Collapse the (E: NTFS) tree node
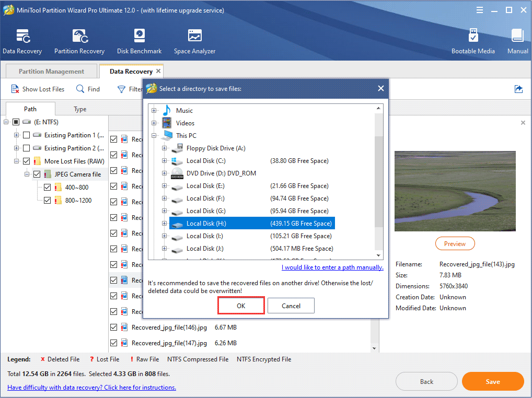 pyautogui.click(x=6, y=122)
